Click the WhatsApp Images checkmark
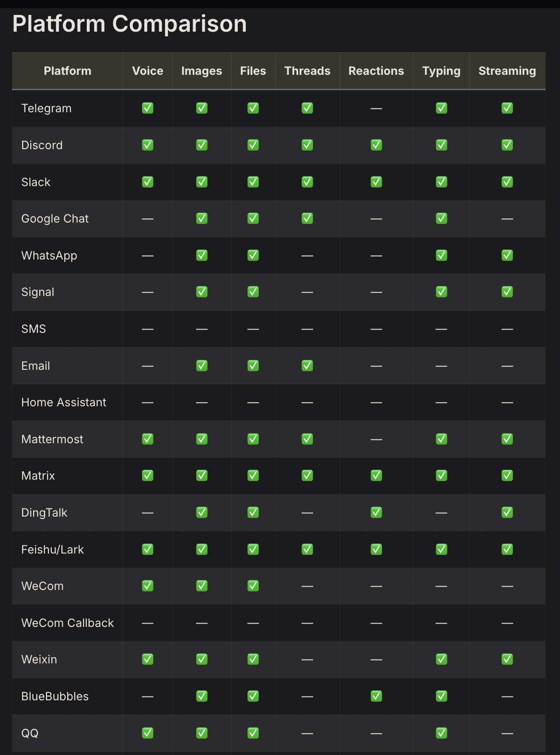 click(202, 255)
